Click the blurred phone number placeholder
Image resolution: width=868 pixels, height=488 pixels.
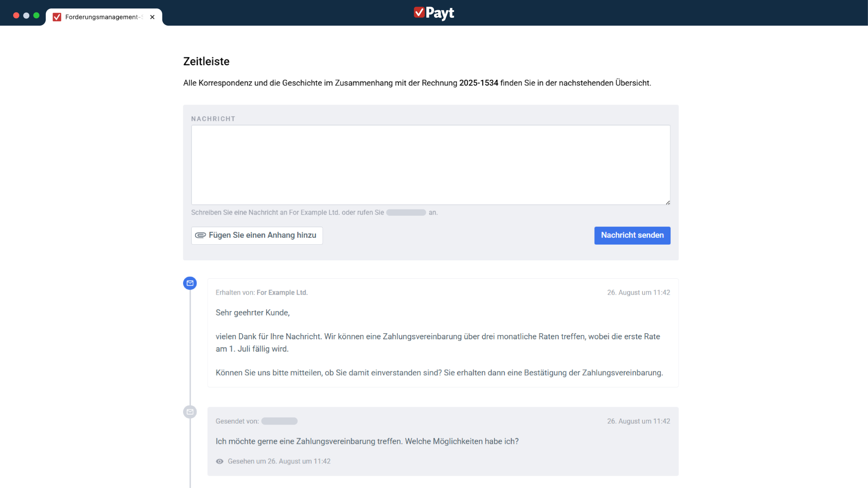coord(406,212)
